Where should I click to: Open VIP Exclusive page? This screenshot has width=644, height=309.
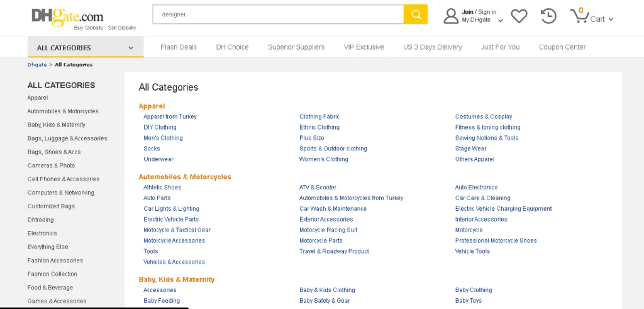[364, 47]
